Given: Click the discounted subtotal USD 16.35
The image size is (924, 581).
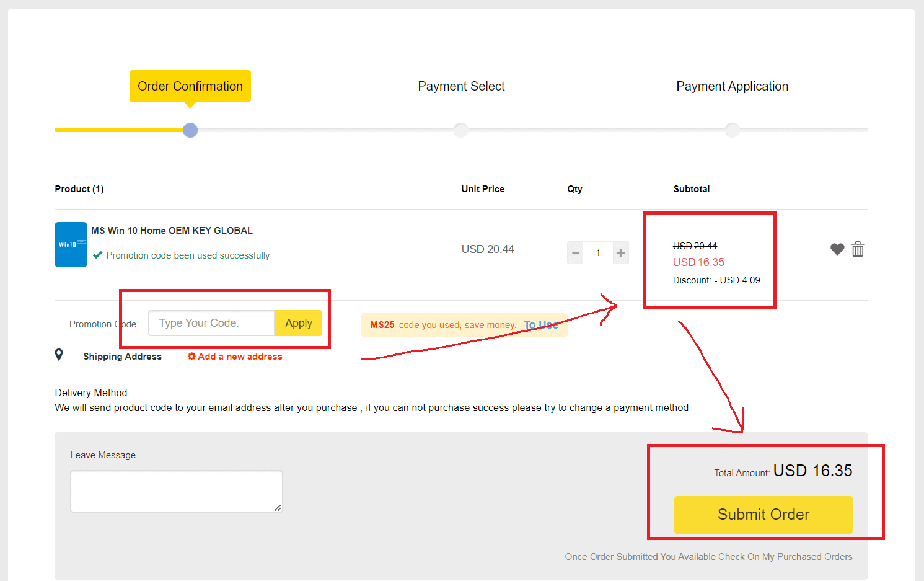Looking at the screenshot, I should point(698,262).
